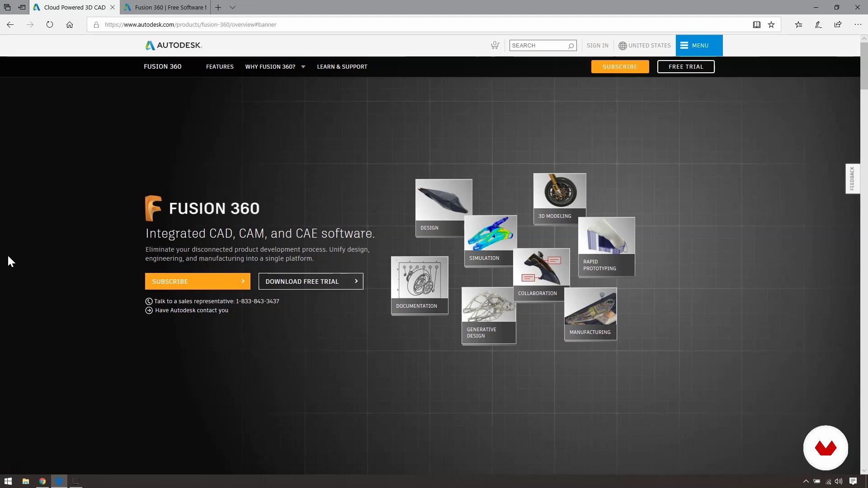Open the SIMULATION tile
Image resolution: width=868 pixels, height=488 pixels.
491,241
